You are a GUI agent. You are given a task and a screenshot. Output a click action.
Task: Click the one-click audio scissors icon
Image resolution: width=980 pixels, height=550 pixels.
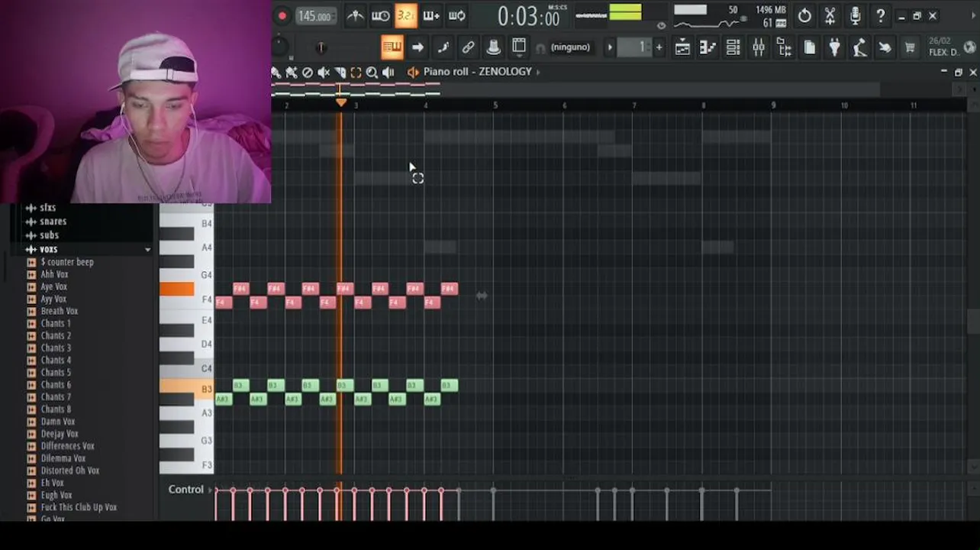coord(830,15)
